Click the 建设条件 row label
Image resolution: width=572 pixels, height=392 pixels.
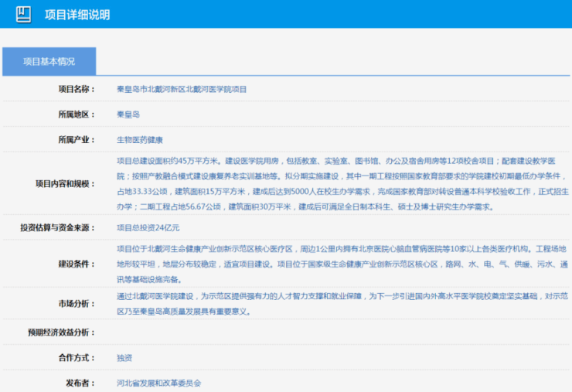click(x=78, y=264)
